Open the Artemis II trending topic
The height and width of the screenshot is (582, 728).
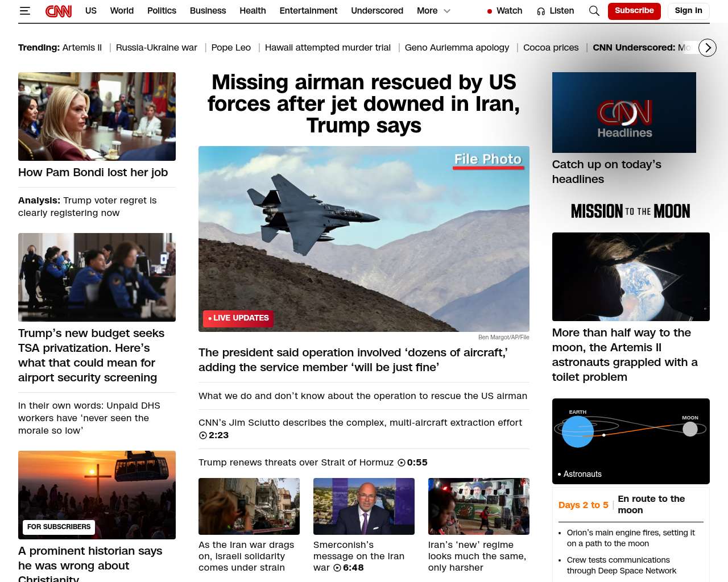[x=82, y=48]
